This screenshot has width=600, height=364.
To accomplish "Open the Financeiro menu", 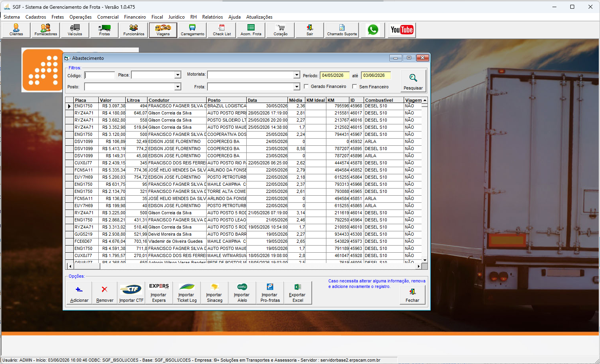I will point(135,17).
